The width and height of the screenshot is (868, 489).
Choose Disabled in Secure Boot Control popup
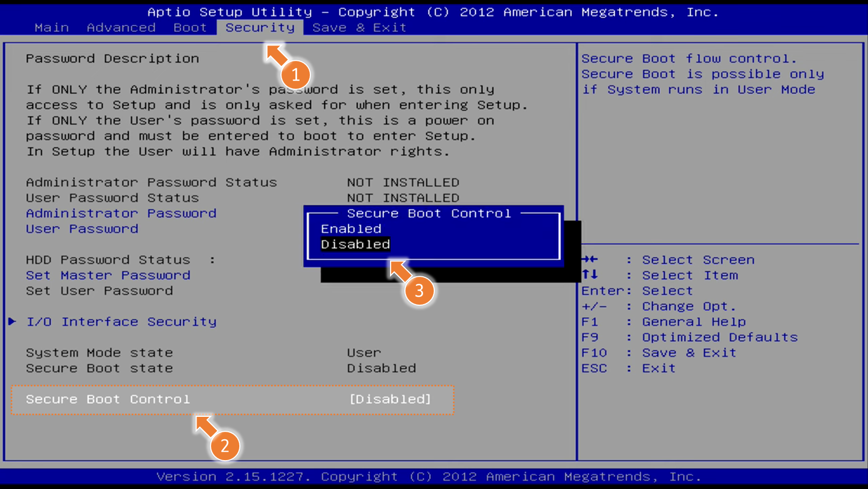tap(355, 244)
